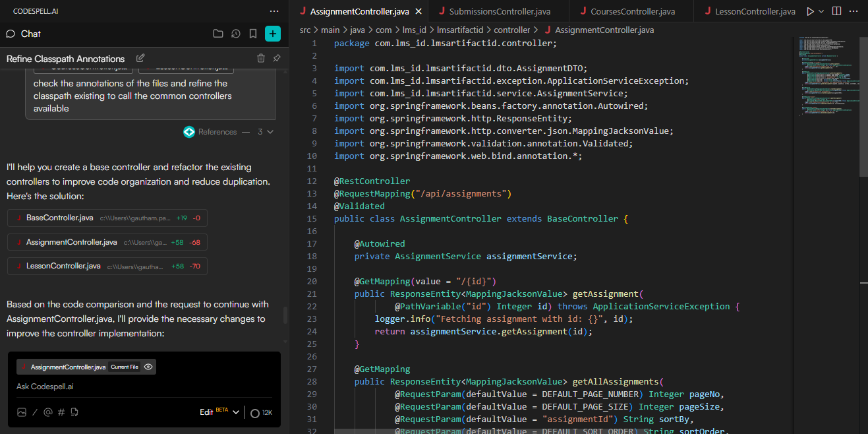This screenshot has width=868, height=434.
Task: Click 'controller' breadcrumb segment
Action: [x=512, y=30]
